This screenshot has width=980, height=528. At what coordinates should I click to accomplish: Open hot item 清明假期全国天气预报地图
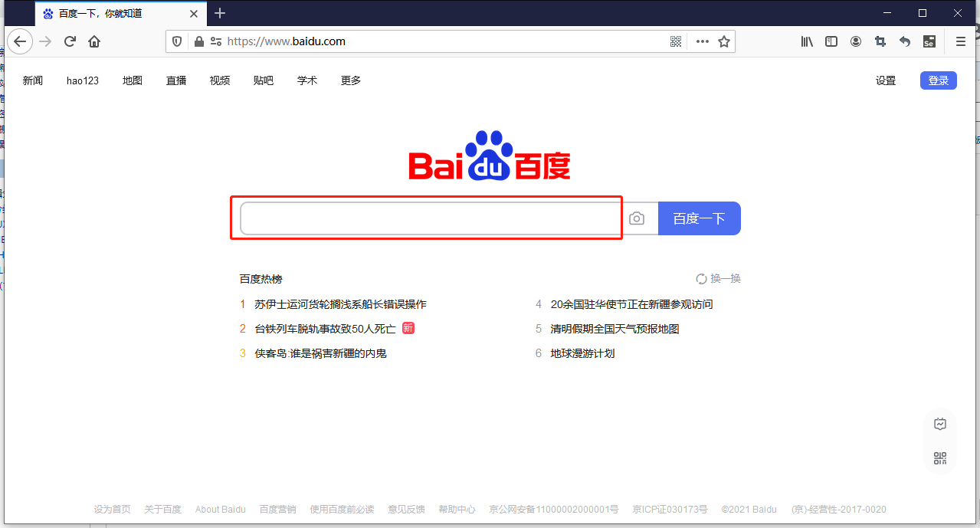click(615, 329)
